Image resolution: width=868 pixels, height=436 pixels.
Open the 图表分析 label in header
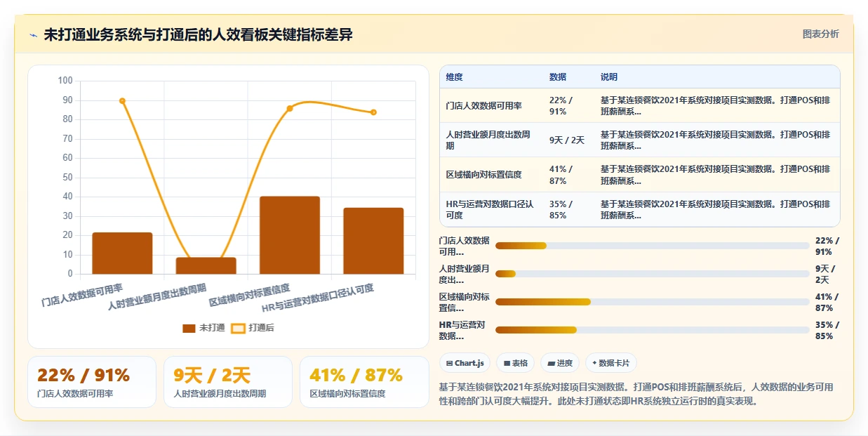tap(820, 34)
